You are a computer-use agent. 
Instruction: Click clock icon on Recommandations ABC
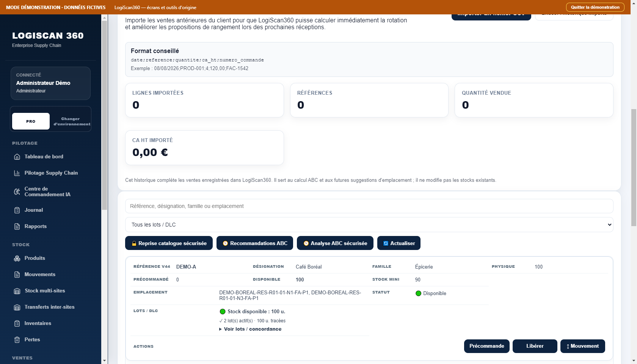click(x=225, y=243)
